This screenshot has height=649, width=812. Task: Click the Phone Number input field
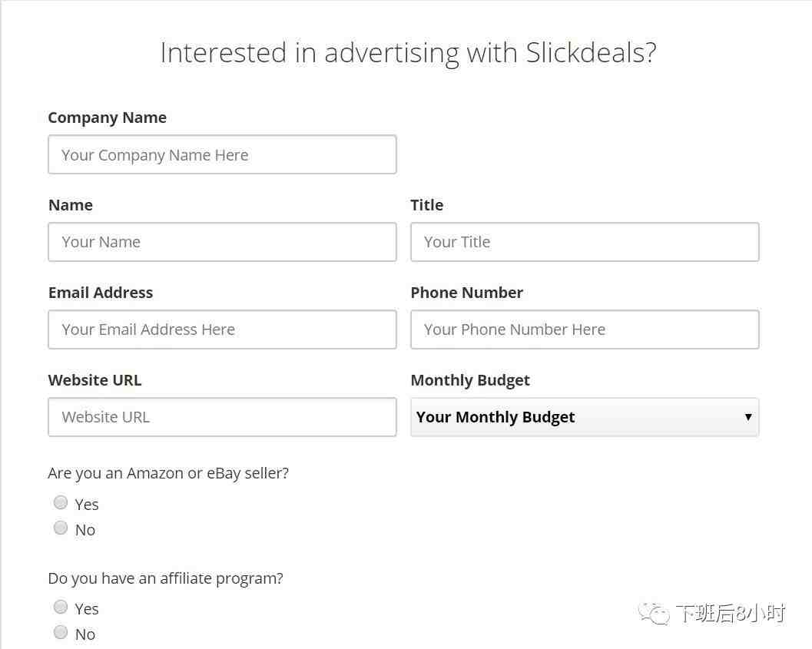585,329
